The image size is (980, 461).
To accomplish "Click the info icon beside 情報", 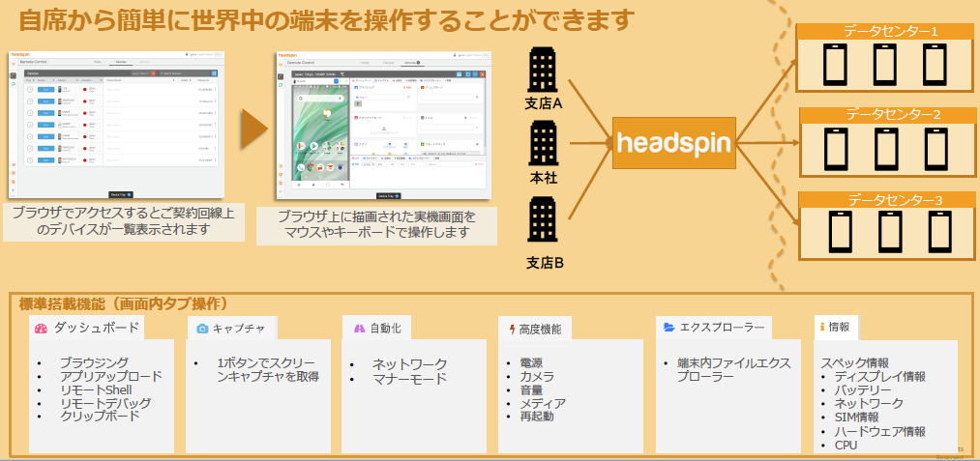I will pyautogui.click(x=822, y=328).
